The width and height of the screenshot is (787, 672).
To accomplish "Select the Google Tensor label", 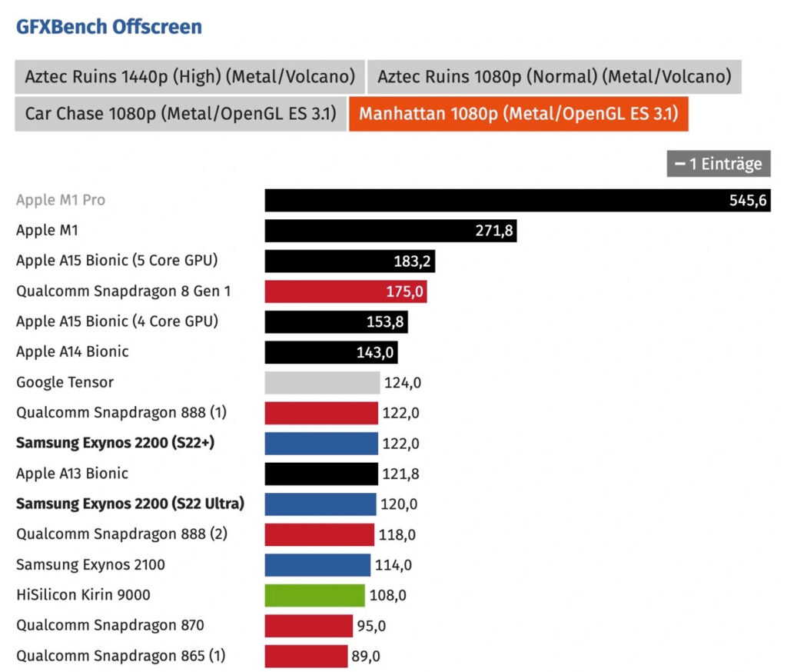I will pos(65,382).
